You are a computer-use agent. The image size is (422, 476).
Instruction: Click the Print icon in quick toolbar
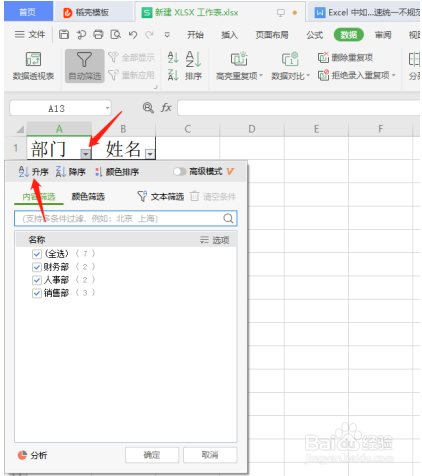[x=98, y=34]
